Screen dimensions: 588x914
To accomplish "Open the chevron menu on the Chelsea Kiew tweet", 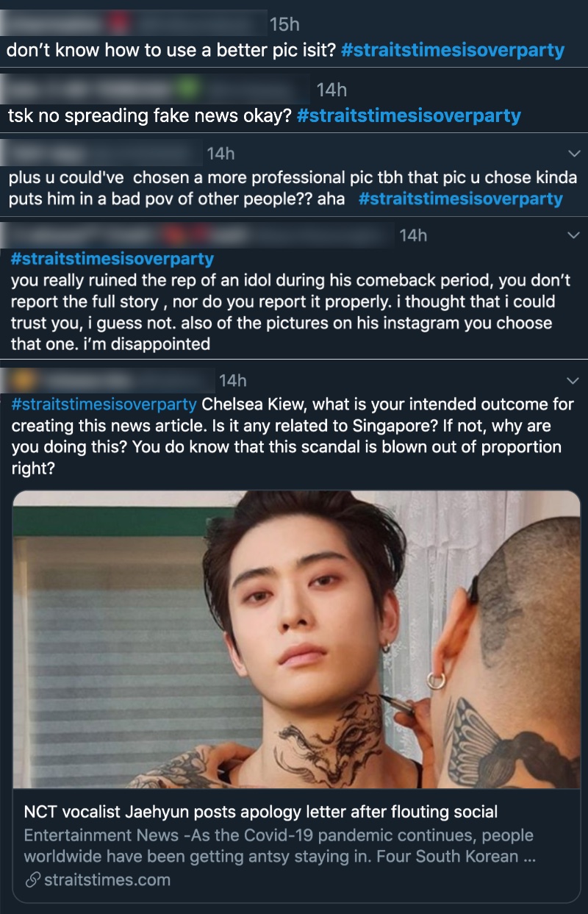I will pos(575,380).
